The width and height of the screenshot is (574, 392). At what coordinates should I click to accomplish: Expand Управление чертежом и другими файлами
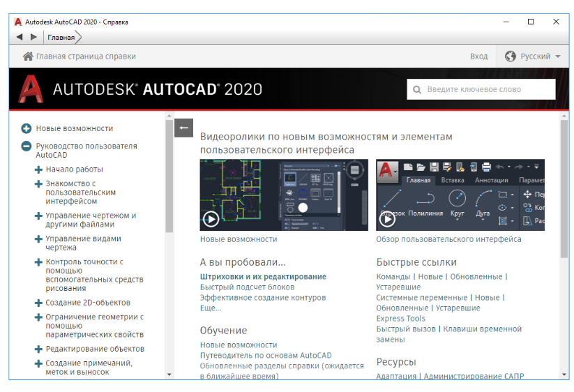[38, 216]
